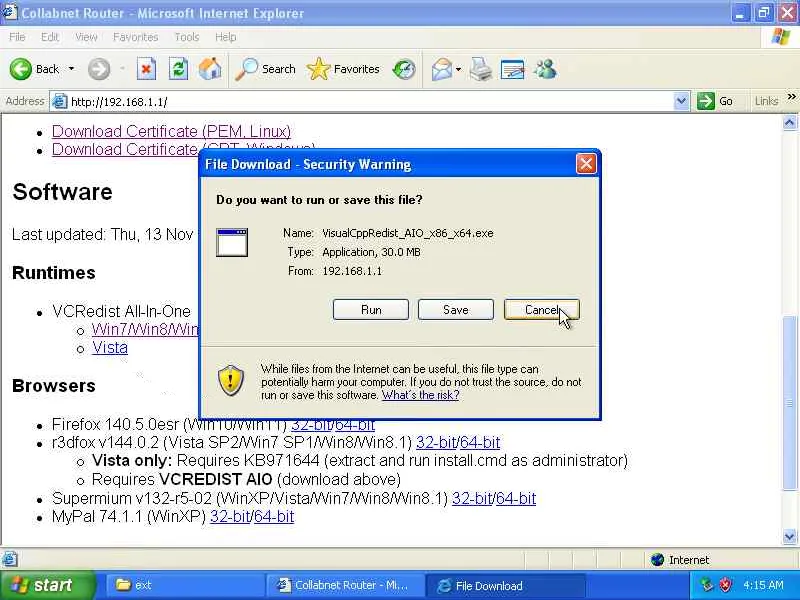Click the 4:15 AM system clock

[x=763, y=585]
